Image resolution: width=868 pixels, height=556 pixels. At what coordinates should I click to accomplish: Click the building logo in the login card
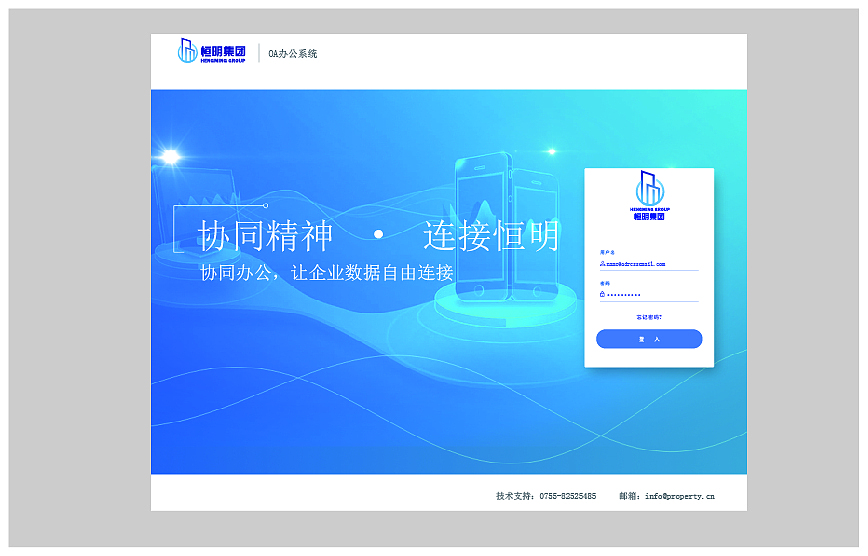[649, 195]
